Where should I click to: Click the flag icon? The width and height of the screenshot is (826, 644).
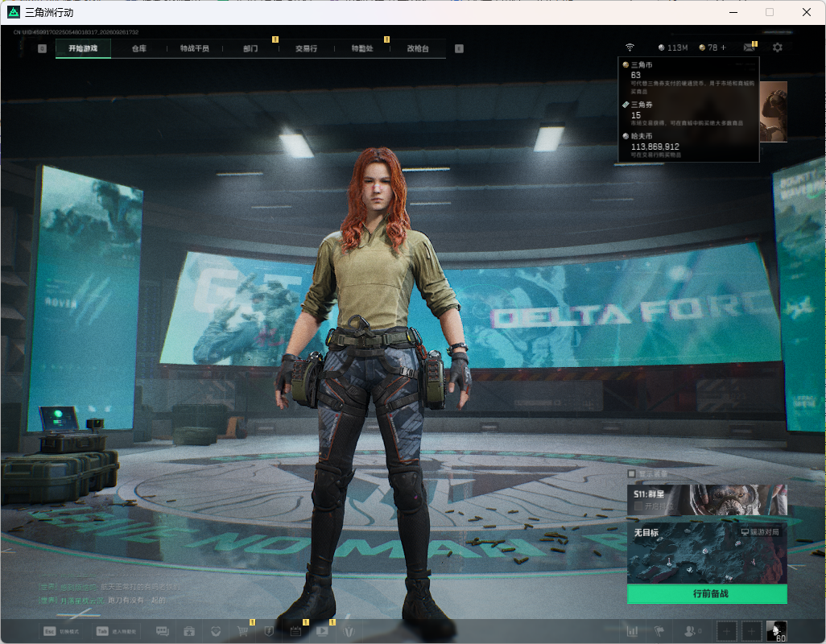(659, 631)
